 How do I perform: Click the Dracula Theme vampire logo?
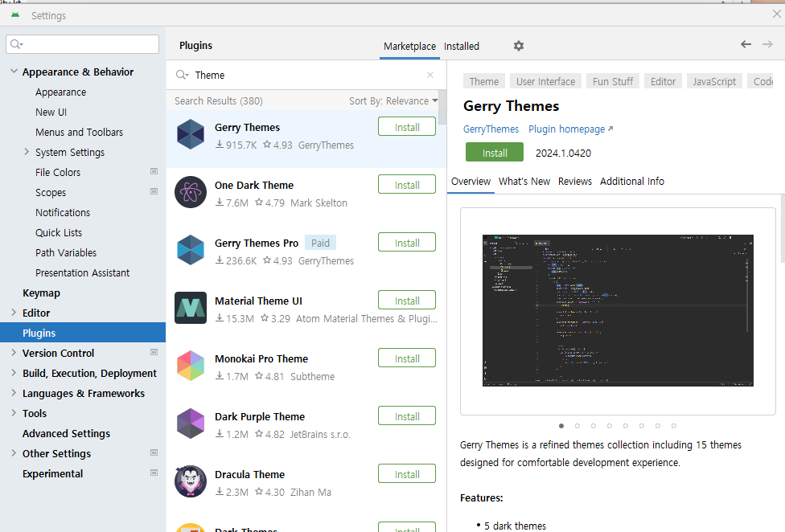191,481
